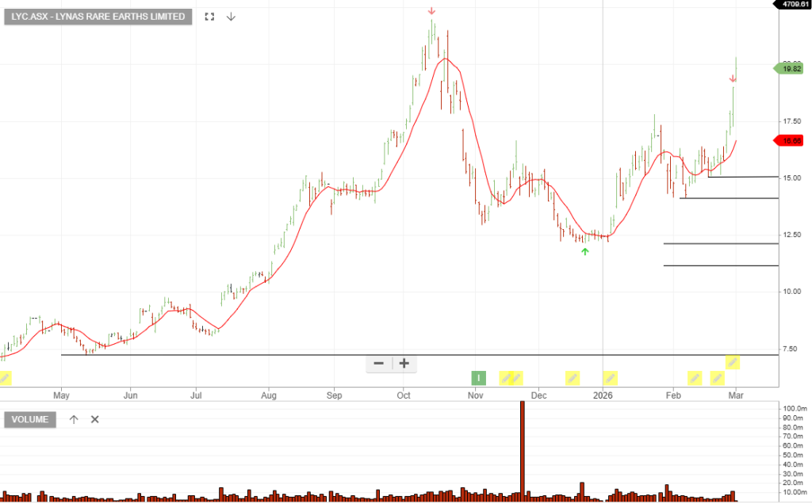Click the VOLUME panel label
The image size is (812, 504).
tap(30, 419)
